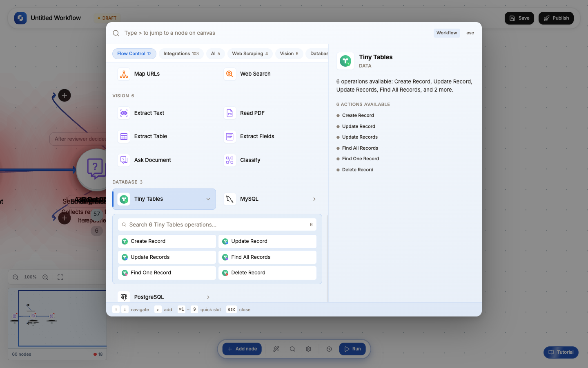The image size is (588, 368).
Task: Click the workflow minimap thumbnail
Action: coord(58,319)
